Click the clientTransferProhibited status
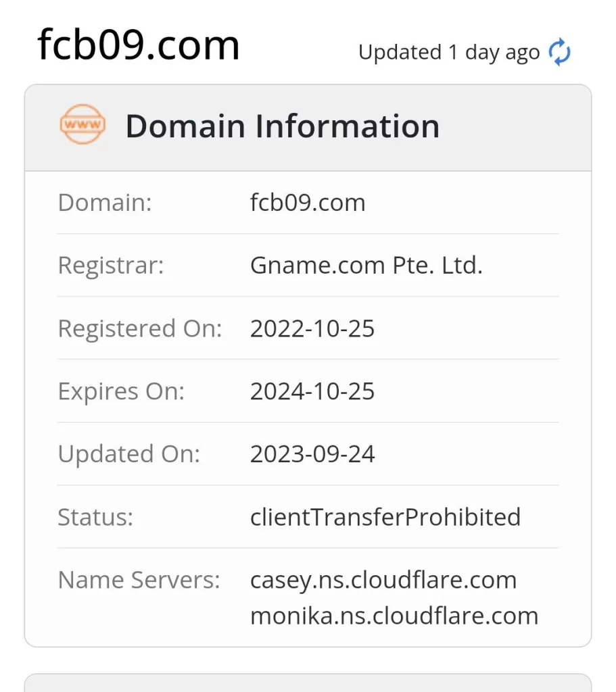Image resolution: width=616 pixels, height=692 pixels. coord(385,517)
